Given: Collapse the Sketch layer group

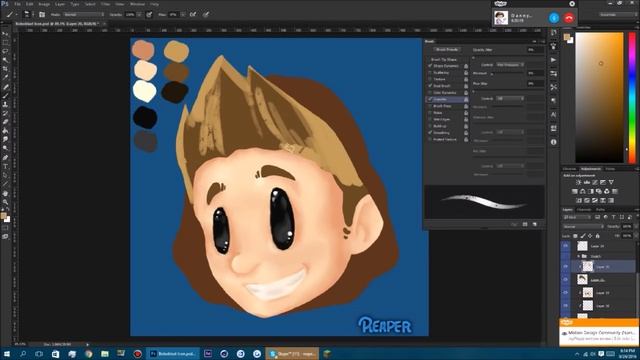Looking at the screenshot, I should point(578,256).
